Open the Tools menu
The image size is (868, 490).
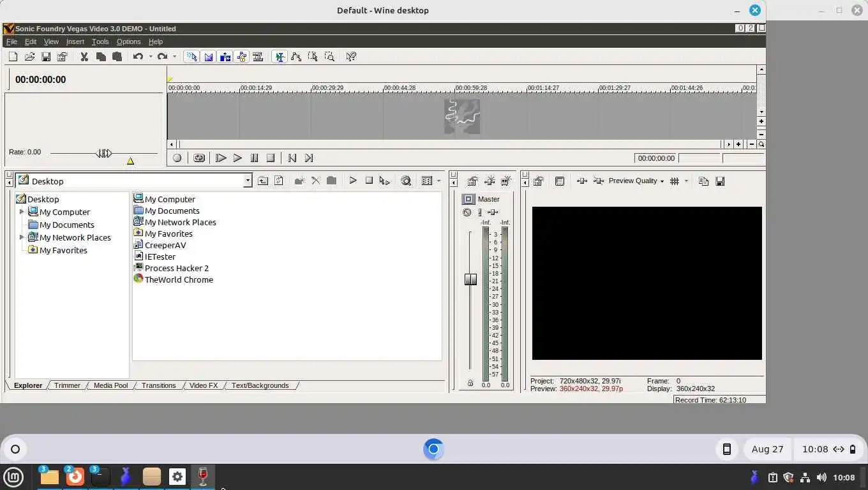[100, 41]
